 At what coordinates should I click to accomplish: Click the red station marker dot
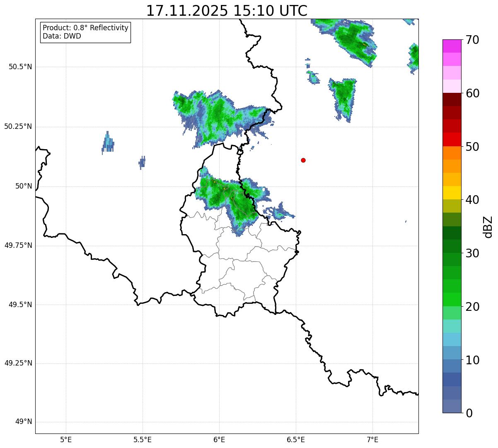pos(303,160)
